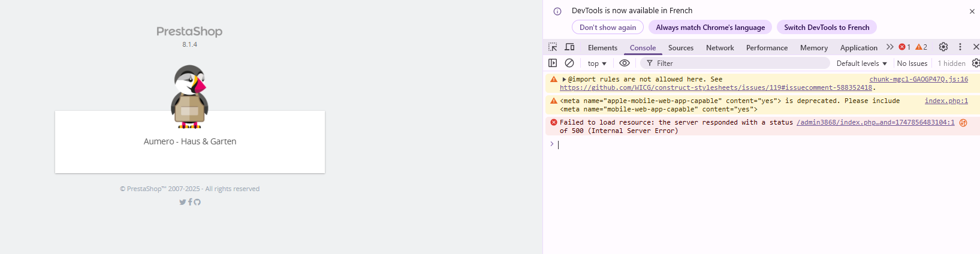980x254 pixels.
Task: Click Always match Chrome's language
Action: click(710, 27)
